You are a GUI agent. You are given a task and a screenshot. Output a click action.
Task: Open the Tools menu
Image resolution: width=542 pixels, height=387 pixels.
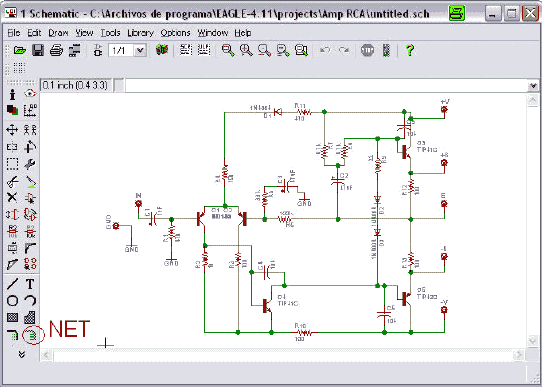110,33
